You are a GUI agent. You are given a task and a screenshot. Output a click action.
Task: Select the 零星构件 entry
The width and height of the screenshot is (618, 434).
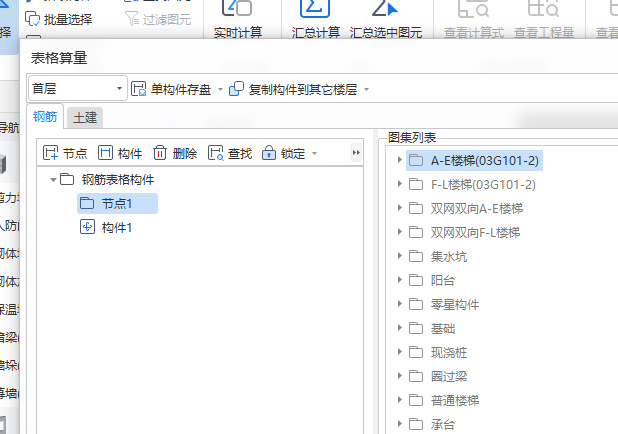tap(454, 305)
